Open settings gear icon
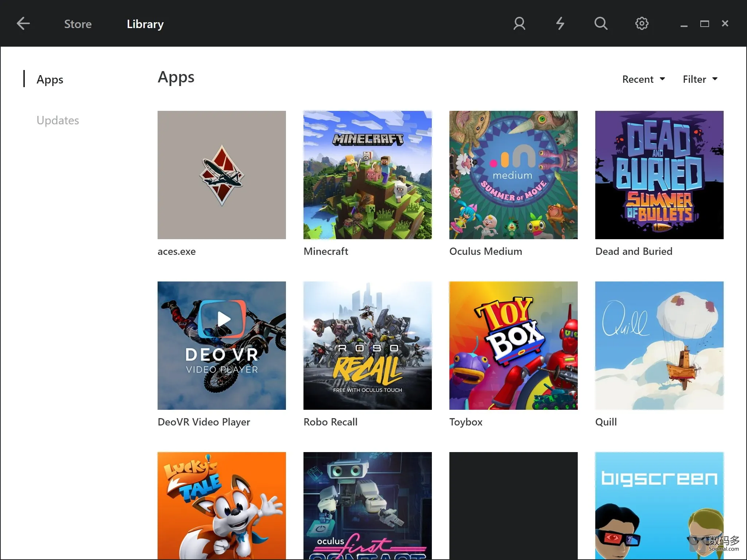The width and height of the screenshot is (747, 560). pyautogui.click(x=642, y=24)
